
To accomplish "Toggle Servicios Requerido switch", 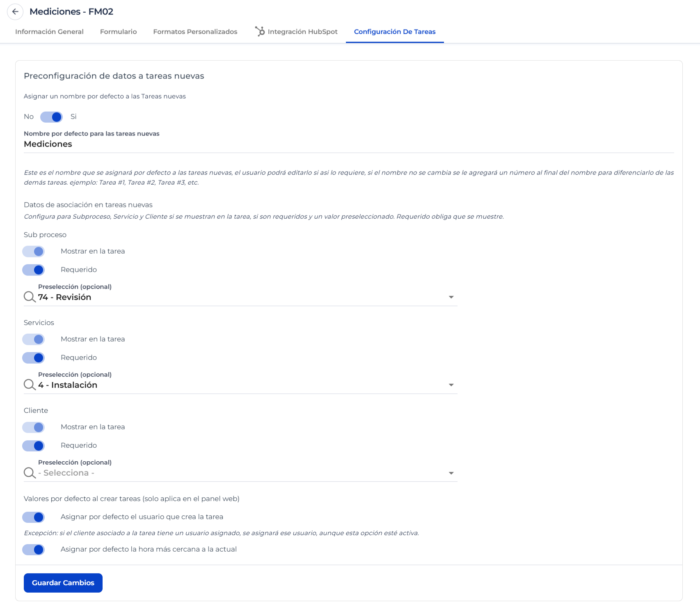I will tap(33, 357).
